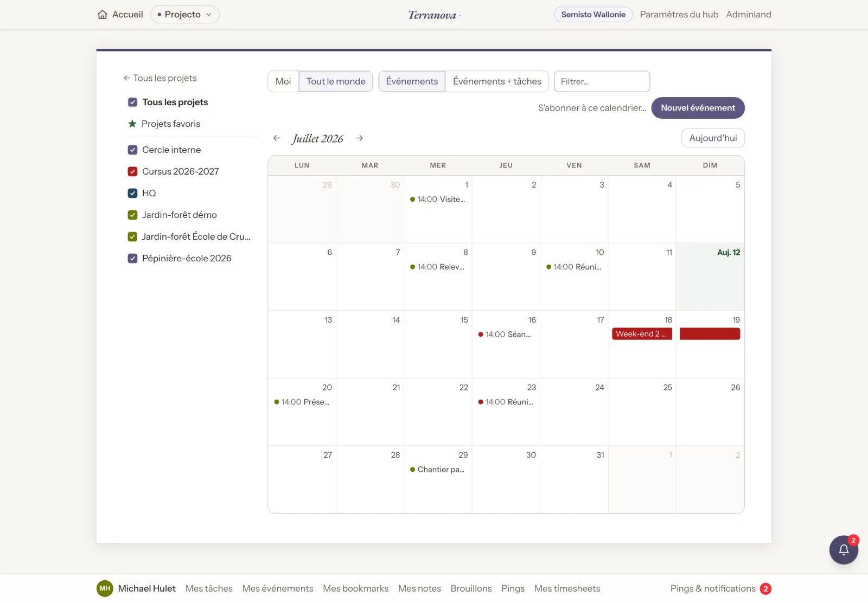Select day 27 cell
This screenshot has height=603, width=868.
(x=302, y=479)
